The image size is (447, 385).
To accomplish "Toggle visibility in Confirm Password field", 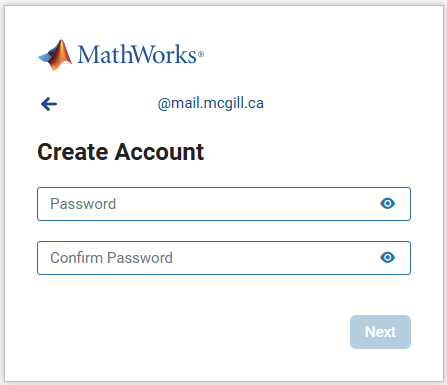I will click(387, 257).
